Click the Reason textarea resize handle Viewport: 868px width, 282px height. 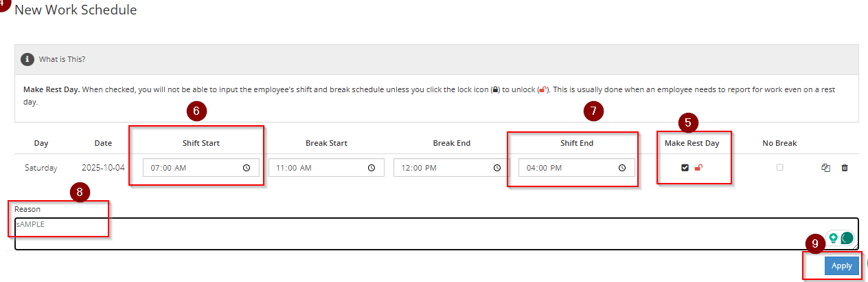coord(855,246)
